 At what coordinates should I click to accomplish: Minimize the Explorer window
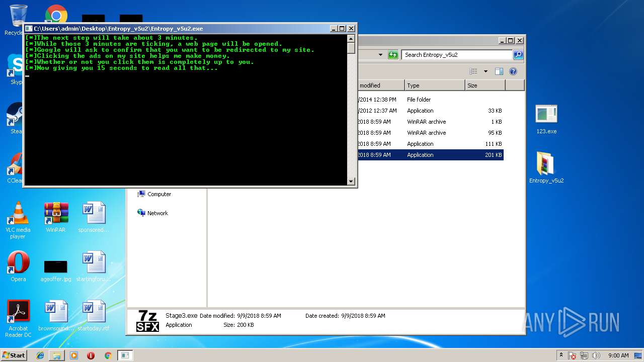pyautogui.click(x=502, y=41)
